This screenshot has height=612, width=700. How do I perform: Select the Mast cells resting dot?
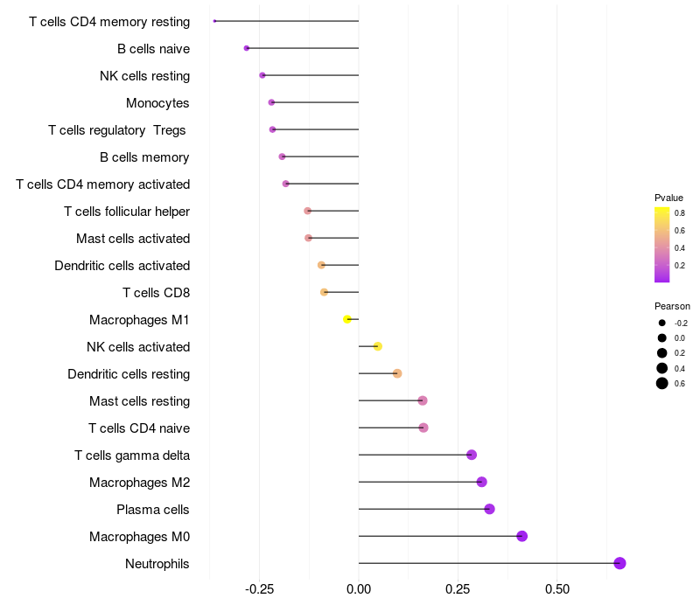point(423,400)
